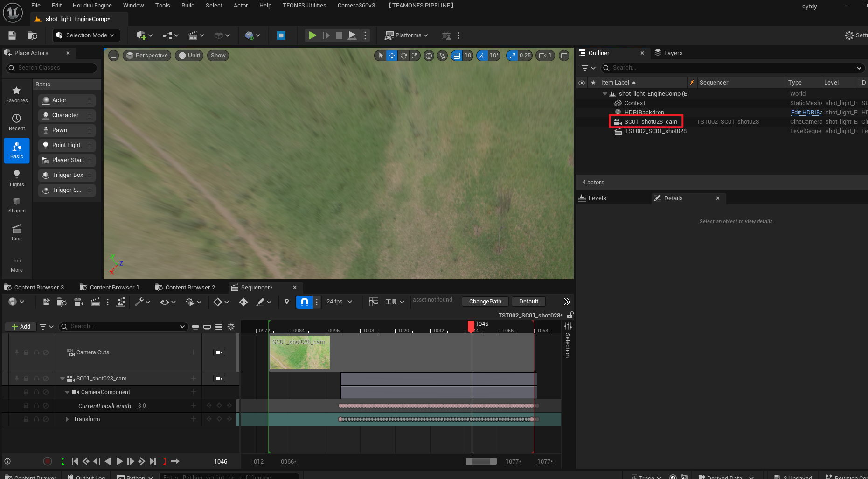Image resolution: width=868 pixels, height=479 pixels.
Task: Open the 24 fps frame rate dropdown
Action: (339, 302)
